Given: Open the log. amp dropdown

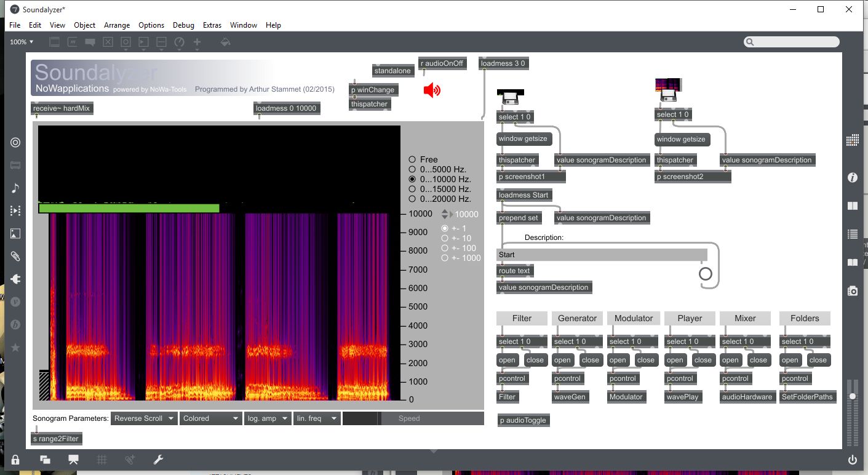Looking at the screenshot, I should 267,418.
